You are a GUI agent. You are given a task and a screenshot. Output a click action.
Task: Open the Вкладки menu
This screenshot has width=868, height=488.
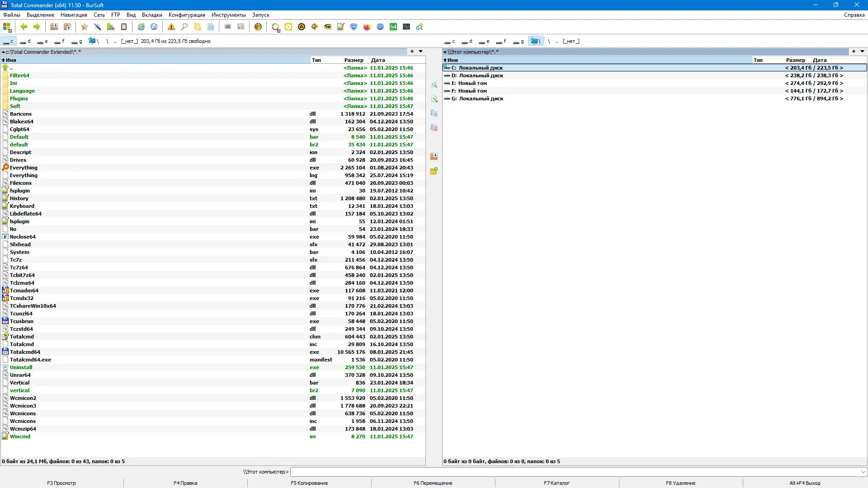[x=152, y=15]
